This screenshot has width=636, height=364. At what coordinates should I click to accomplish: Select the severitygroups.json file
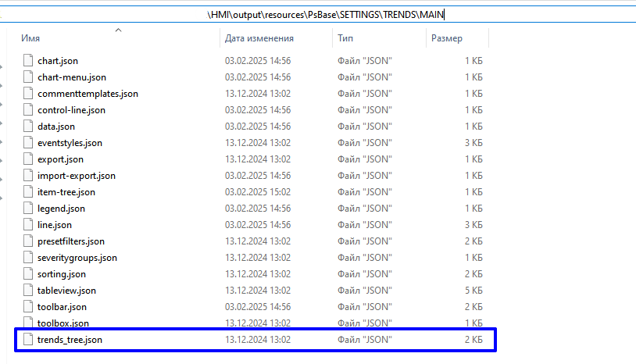point(77,258)
